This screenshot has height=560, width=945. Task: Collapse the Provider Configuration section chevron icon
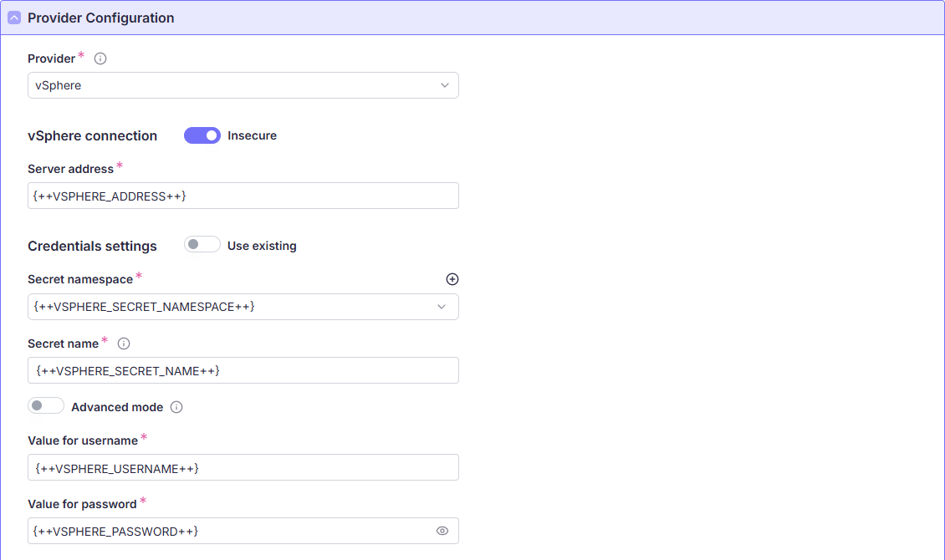tap(14, 18)
